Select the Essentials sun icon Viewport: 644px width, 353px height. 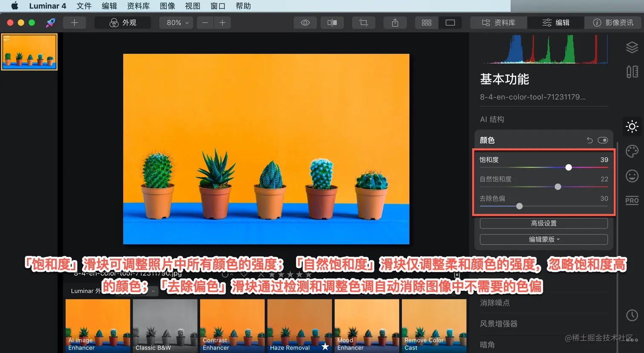pyautogui.click(x=632, y=126)
